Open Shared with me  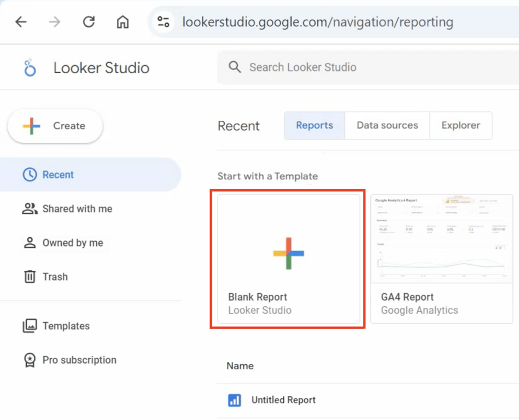pyautogui.click(x=77, y=209)
